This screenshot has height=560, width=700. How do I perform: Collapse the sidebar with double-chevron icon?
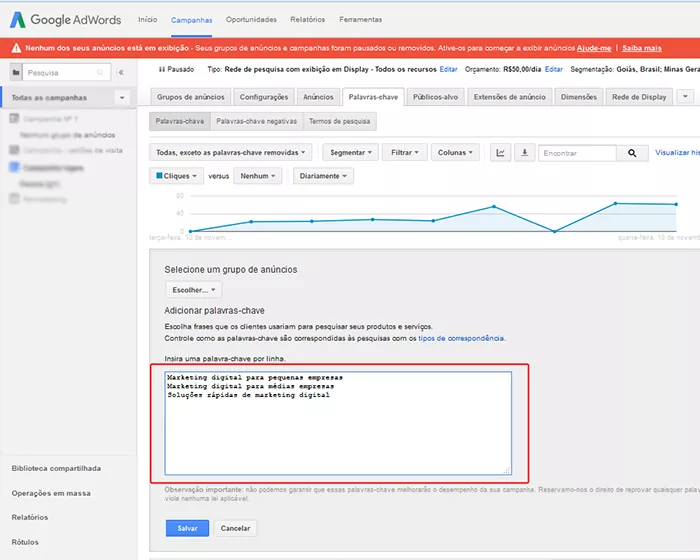click(121, 72)
